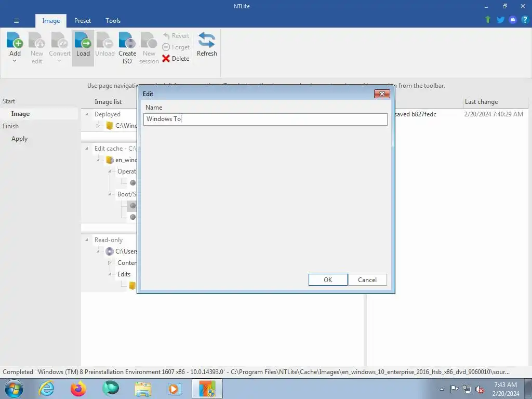Click the New session toolbar icon

tap(149, 40)
